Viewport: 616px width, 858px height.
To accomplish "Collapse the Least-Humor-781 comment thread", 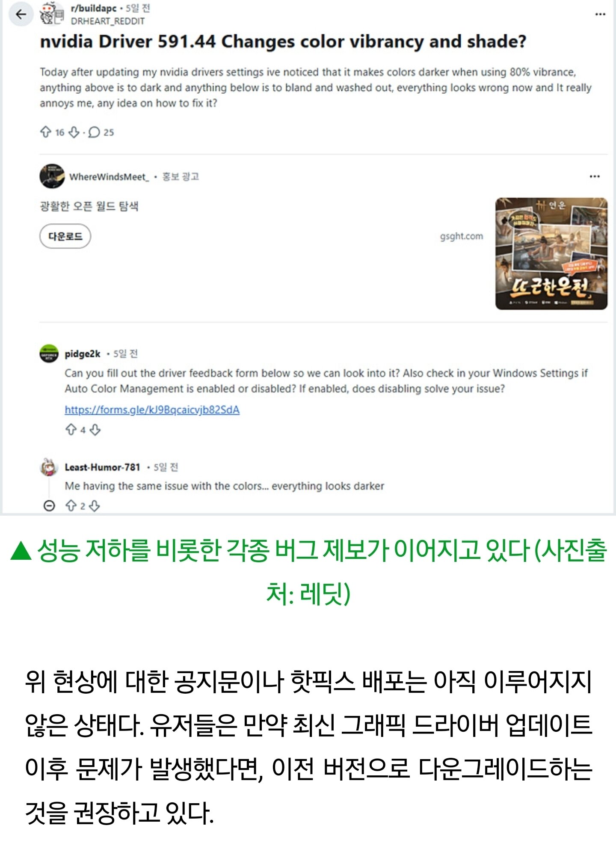I will tap(49, 506).
